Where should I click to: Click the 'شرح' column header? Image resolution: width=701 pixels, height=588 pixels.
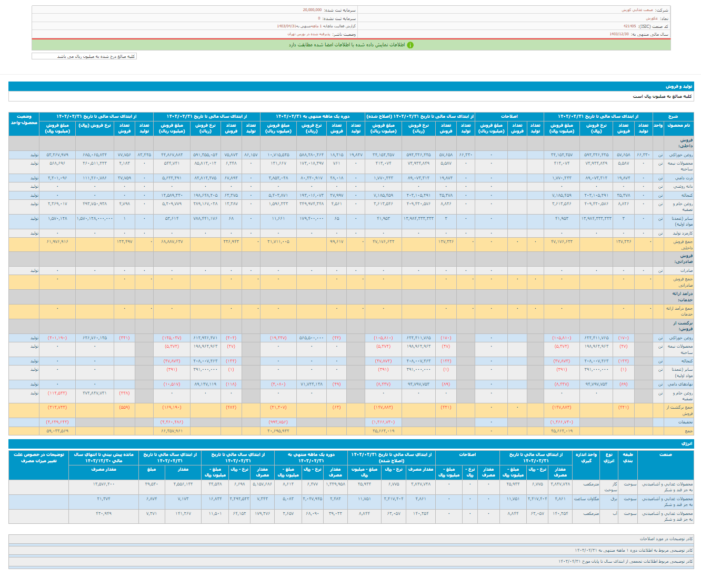[x=673, y=116]
